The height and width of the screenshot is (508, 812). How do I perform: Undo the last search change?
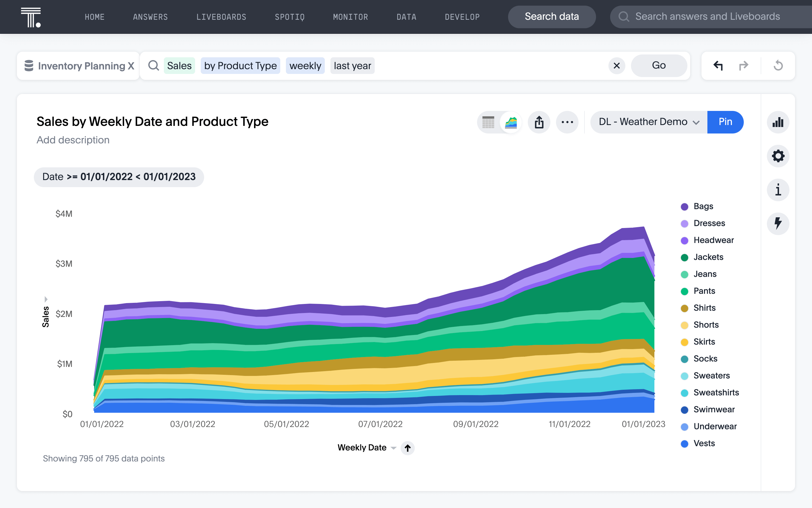[x=718, y=65]
